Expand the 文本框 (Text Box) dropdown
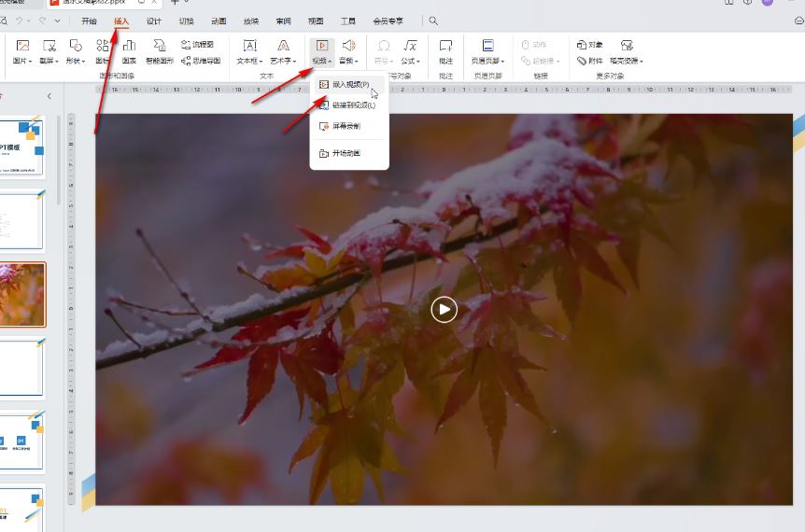This screenshot has height=532, width=805. tap(249, 62)
